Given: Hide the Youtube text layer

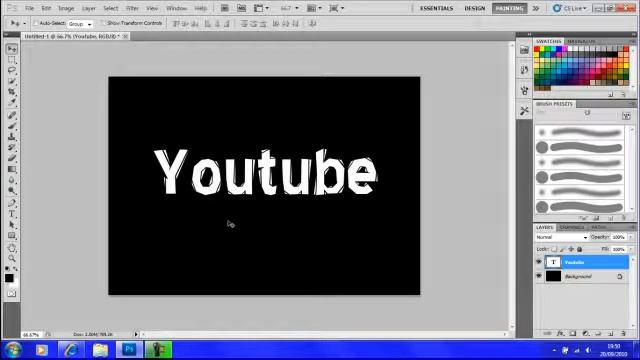Looking at the screenshot, I should pyautogui.click(x=539, y=262).
